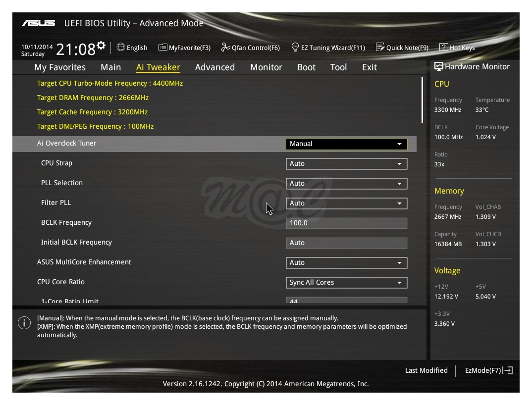Click the 33°C temperature value
This screenshot has height=405, width=532.
click(x=482, y=110)
